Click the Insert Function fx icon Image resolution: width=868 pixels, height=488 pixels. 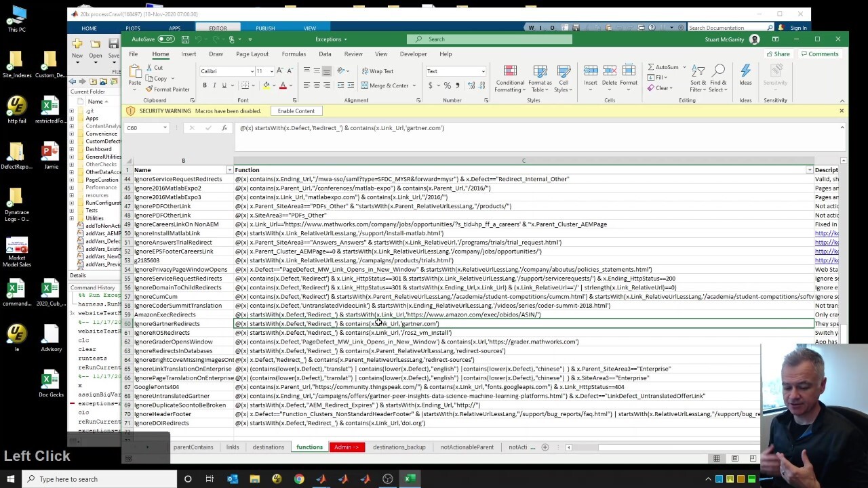click(224, 128)
